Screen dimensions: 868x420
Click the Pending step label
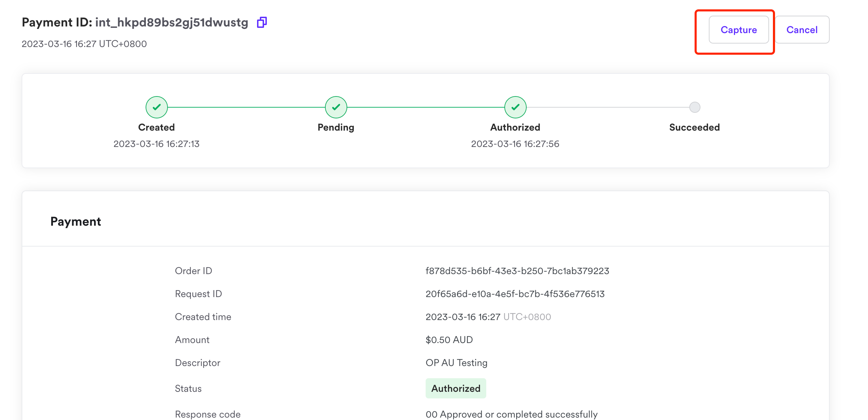(336, 127)
